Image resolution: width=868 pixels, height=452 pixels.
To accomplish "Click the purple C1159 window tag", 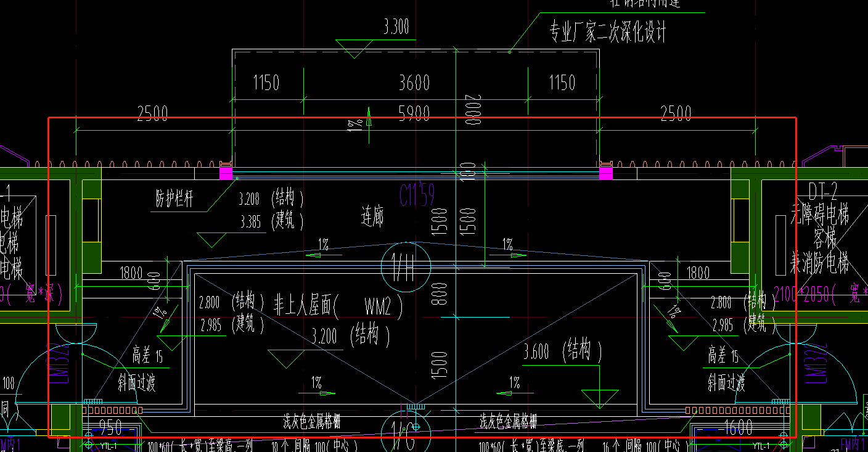I will [x=417, y=195].
